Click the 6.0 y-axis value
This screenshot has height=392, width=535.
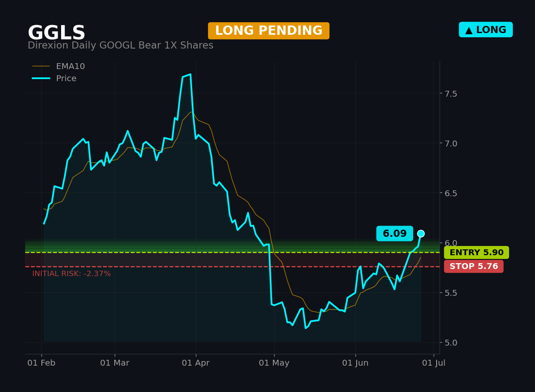[x=451, y=243]
